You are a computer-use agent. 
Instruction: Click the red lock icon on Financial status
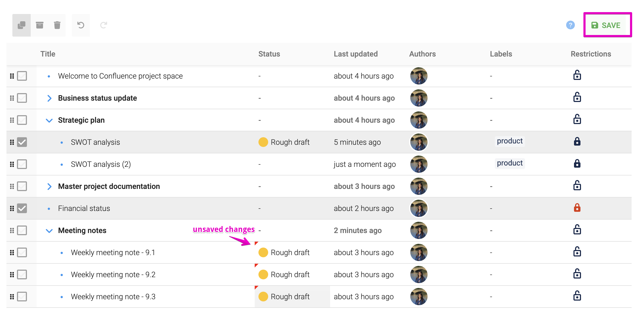[577, 208]
